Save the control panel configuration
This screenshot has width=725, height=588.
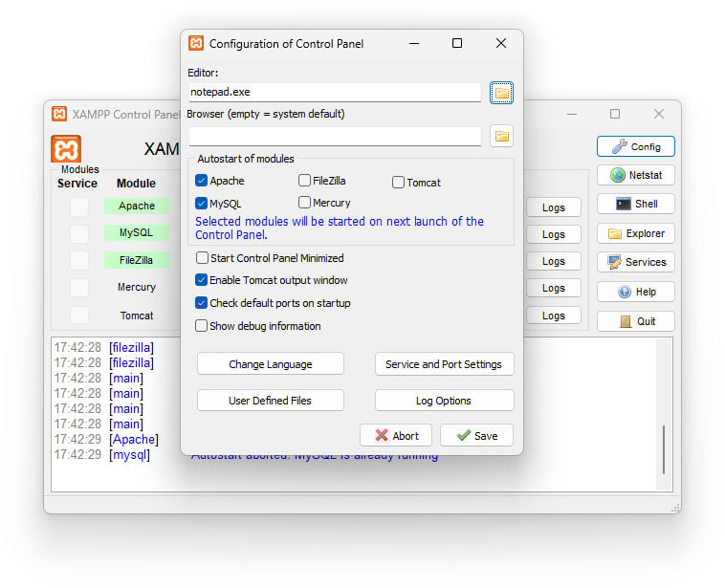476,435
